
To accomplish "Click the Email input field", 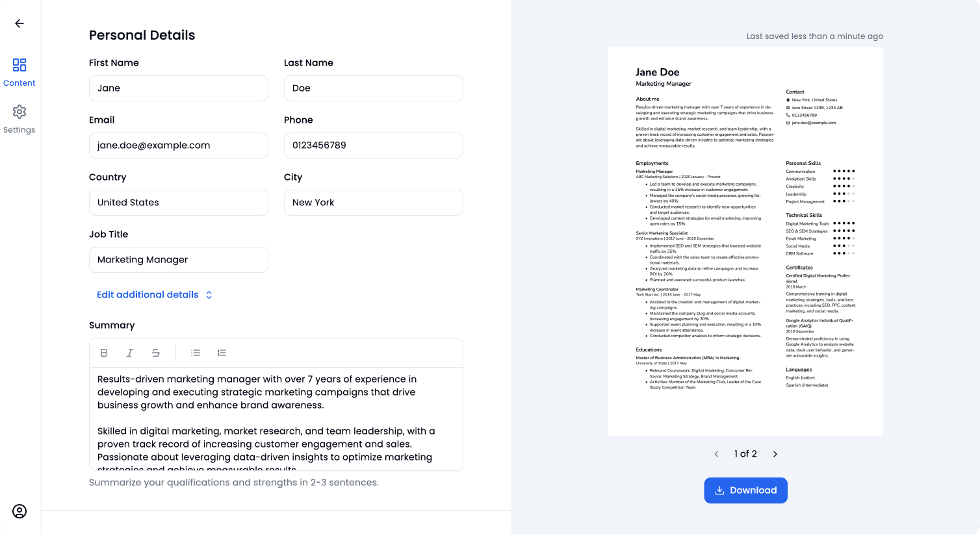I will coord(178,146).
